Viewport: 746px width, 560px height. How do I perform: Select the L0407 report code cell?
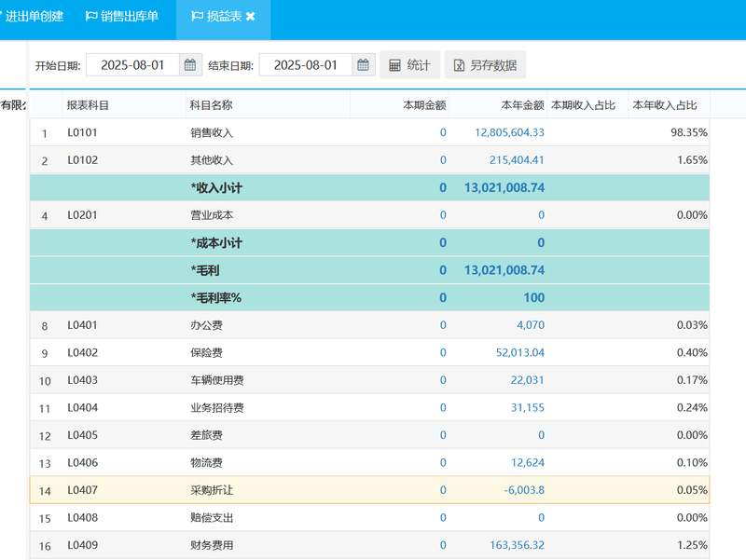[x=82, y=490]
